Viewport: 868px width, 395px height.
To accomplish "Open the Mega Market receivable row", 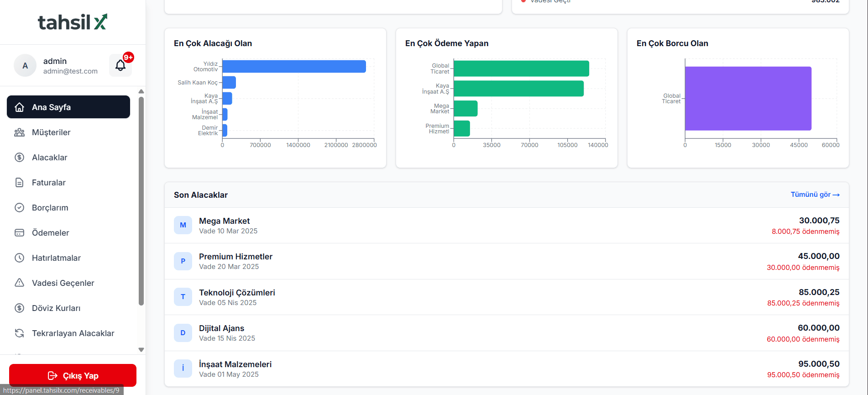I will [507, 226].
